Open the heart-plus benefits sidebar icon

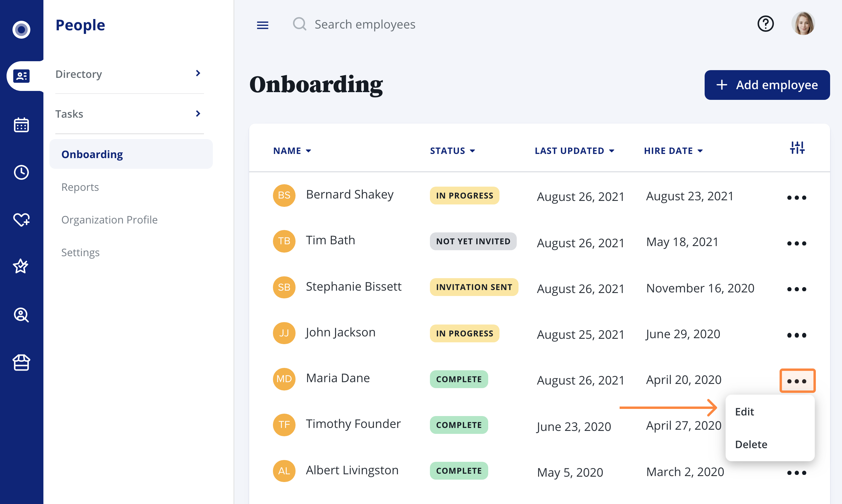(x=21, y=219)
